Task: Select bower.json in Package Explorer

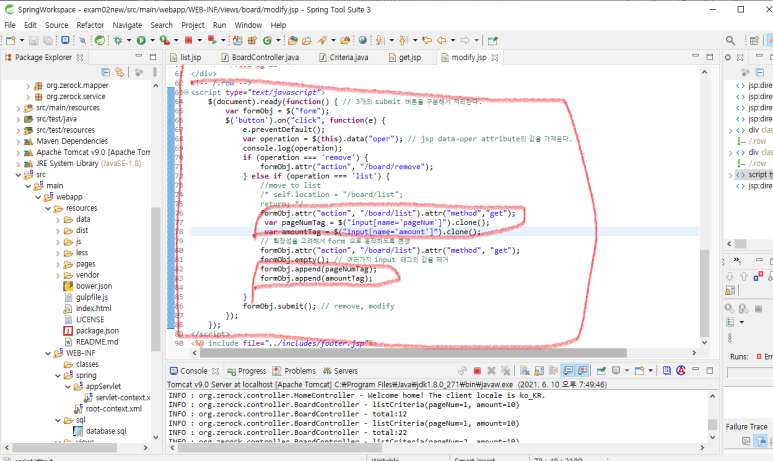Action: coord(94,286)
